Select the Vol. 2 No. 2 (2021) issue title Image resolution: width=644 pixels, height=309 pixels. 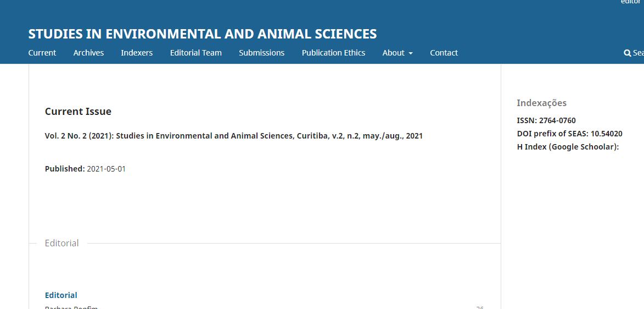(234, 136)
